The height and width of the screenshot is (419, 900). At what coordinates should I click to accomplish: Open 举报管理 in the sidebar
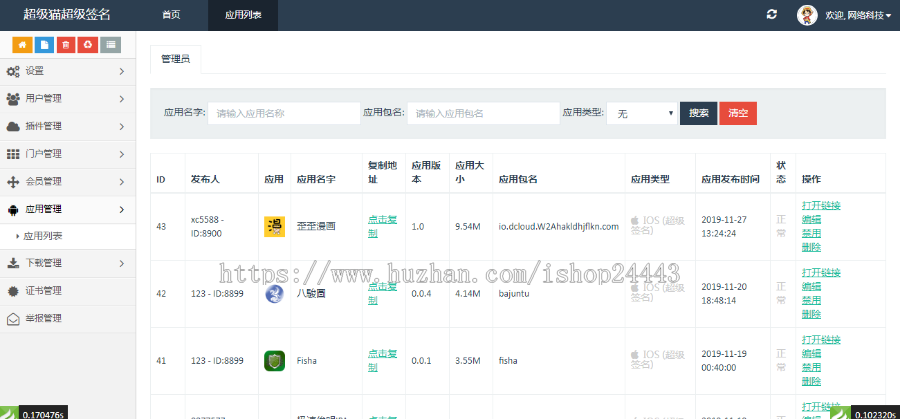pos(68,319)
